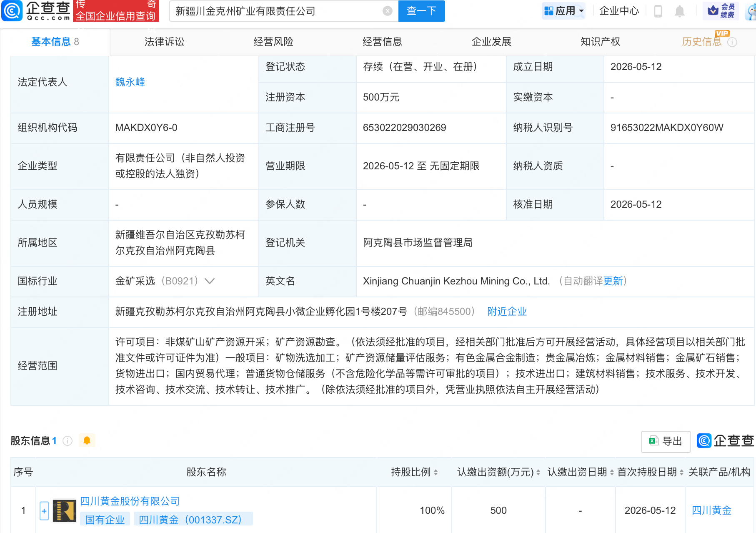Select 核准日期 value 2026-05-12
Viewport: 756px width, 533px height.
coord(636,204)
